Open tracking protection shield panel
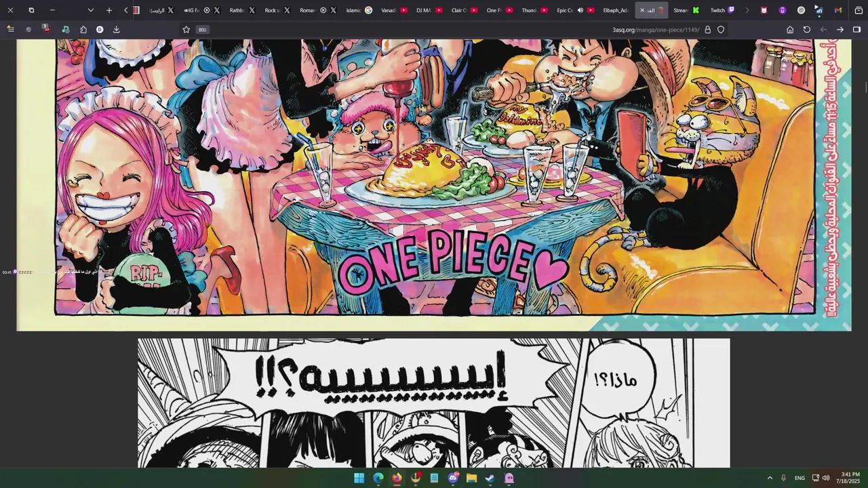 pos(721,30)
